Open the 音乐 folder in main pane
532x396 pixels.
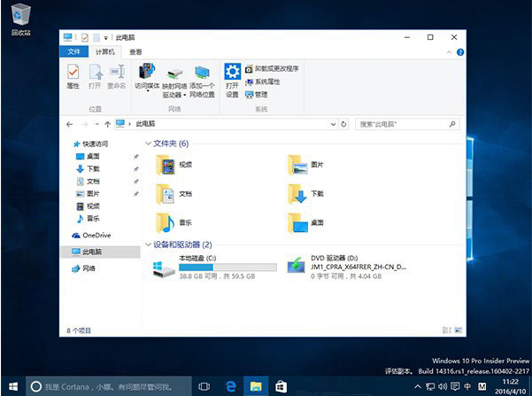(166, 221)
